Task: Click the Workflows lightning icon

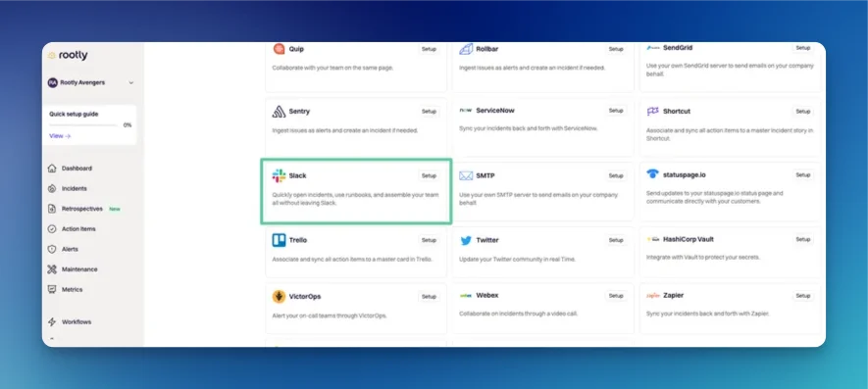Action: point(52,322)
